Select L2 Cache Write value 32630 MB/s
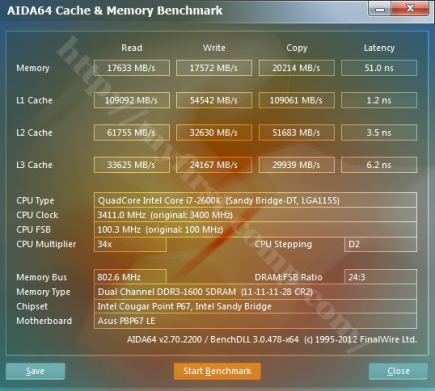This screenshot has width=435, height=391. (x=214, y=133)
